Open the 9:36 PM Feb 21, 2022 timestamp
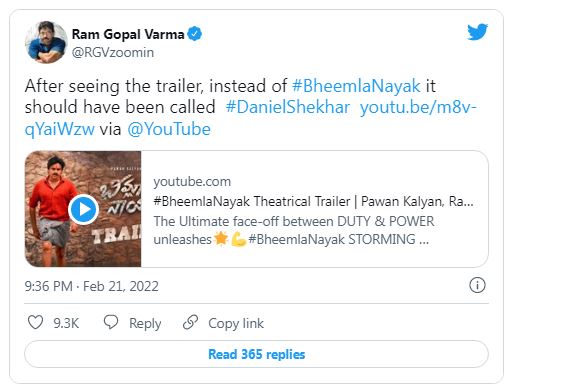Viewport: 569px width, 390px height. (91, 286)
